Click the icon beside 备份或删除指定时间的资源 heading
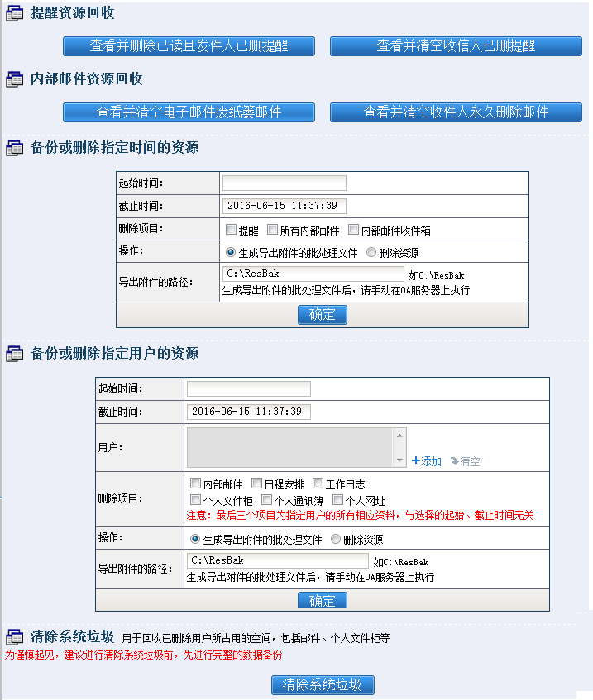593x700 pixels. (x=14, y=148)
